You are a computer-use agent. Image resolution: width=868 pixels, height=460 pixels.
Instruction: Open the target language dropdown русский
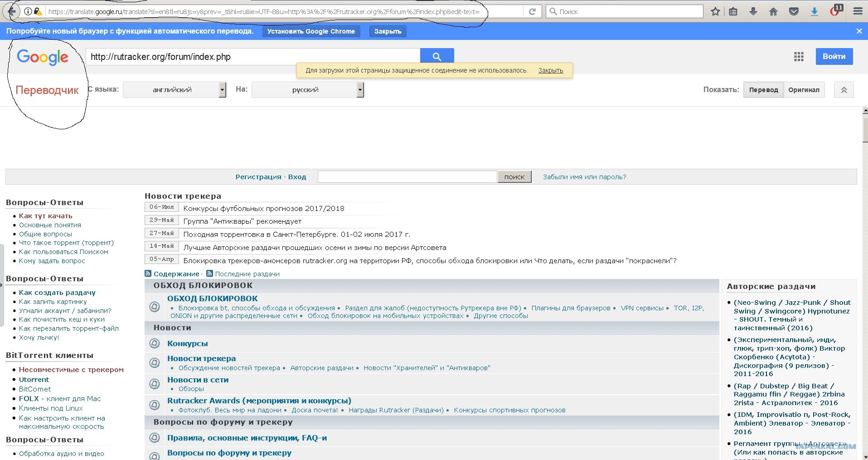click(x=308, y=90)
